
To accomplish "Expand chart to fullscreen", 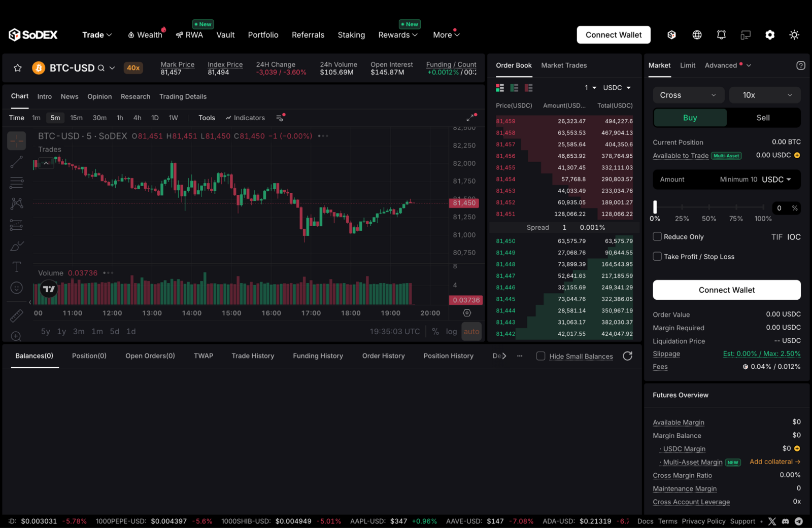I will (471, 118).
